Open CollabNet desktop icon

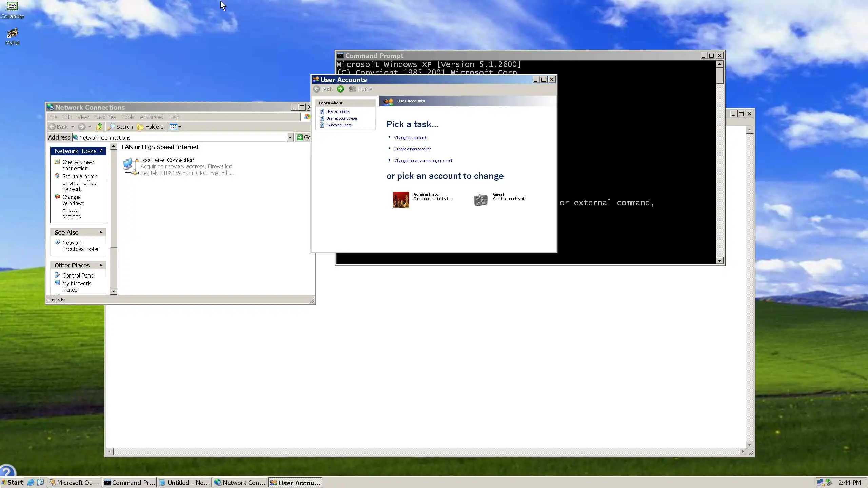(12, 6)
